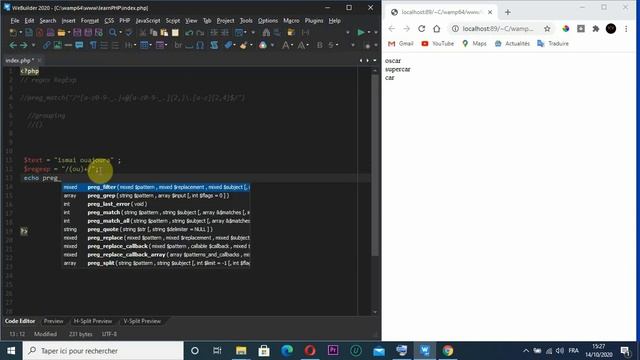This screenshot has height=360, width=640.
Task: Click the New document icon in toolbar
Action: tap(13, 32)
